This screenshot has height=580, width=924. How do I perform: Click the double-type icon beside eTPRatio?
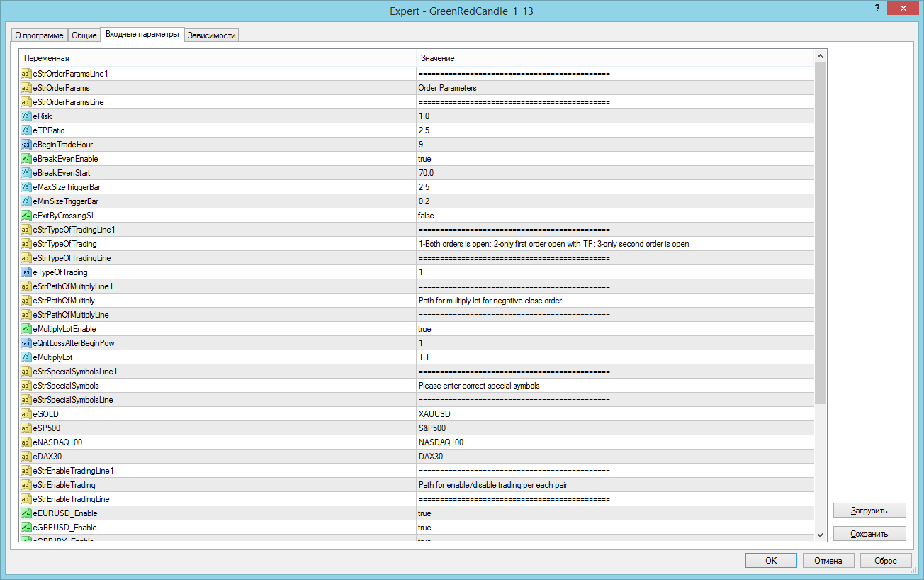coord(26,130)
